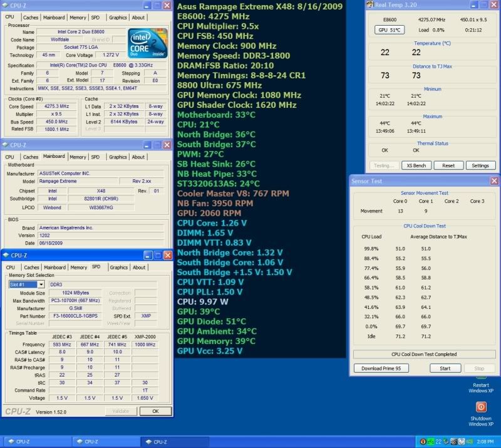
Task: Close the Sensor Test window
Action: click(x=494, y=181)
